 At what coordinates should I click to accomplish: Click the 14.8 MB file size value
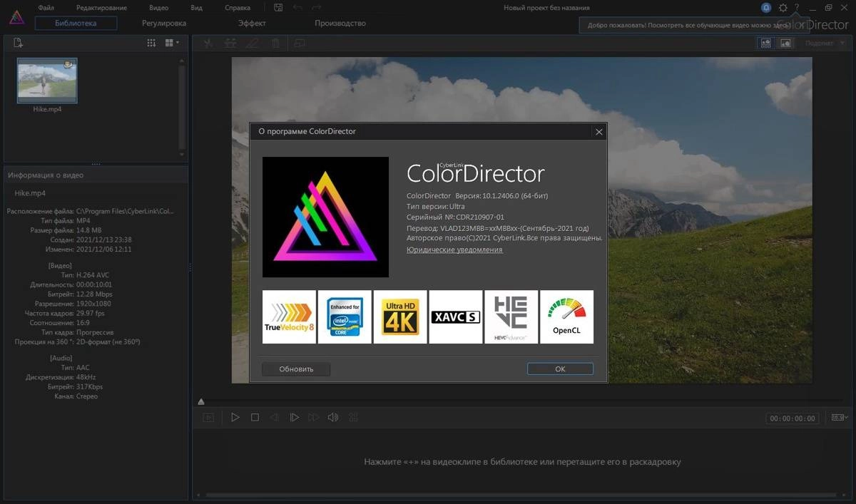pos(90,230)
